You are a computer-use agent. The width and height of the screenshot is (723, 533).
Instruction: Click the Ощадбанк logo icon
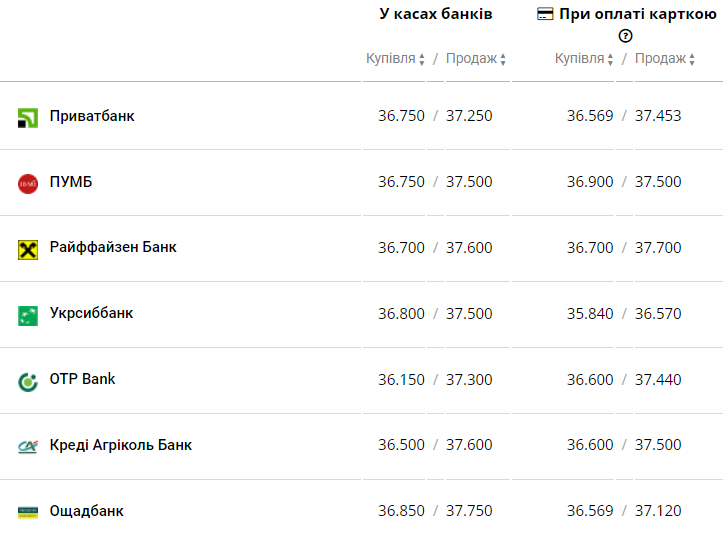[28, 512]
